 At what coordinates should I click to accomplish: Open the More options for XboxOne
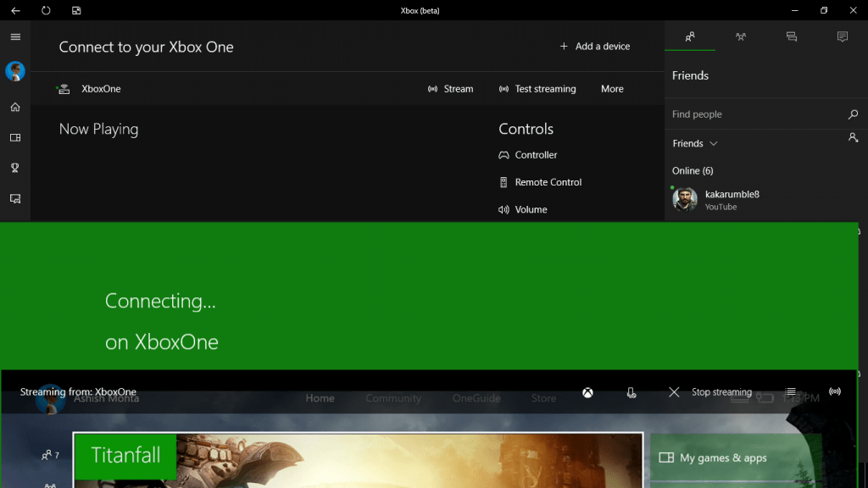[612, 89]
